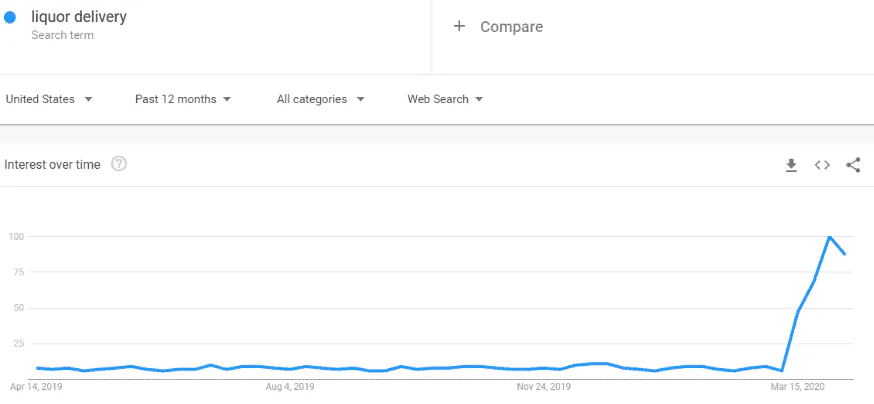
Task: Click the Interest over time heading
Action: pos(52,164)
